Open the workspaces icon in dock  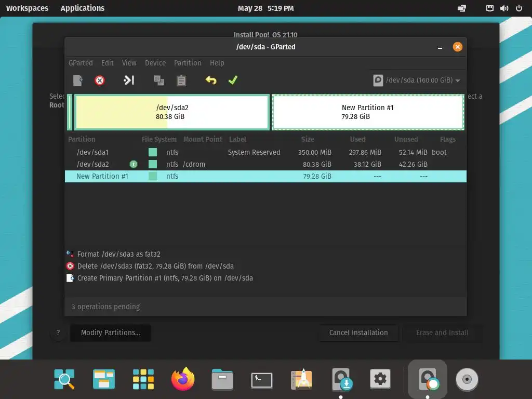pos(104,379)
